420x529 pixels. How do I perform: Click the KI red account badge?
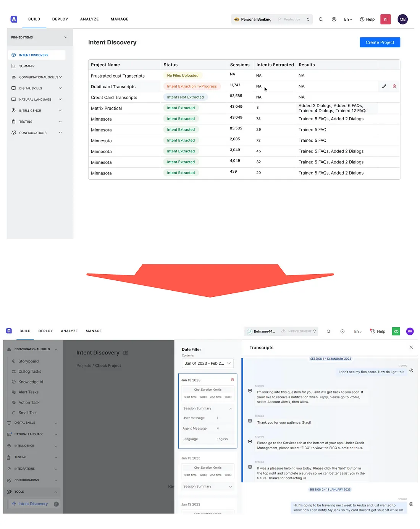(x=386, y=19)
